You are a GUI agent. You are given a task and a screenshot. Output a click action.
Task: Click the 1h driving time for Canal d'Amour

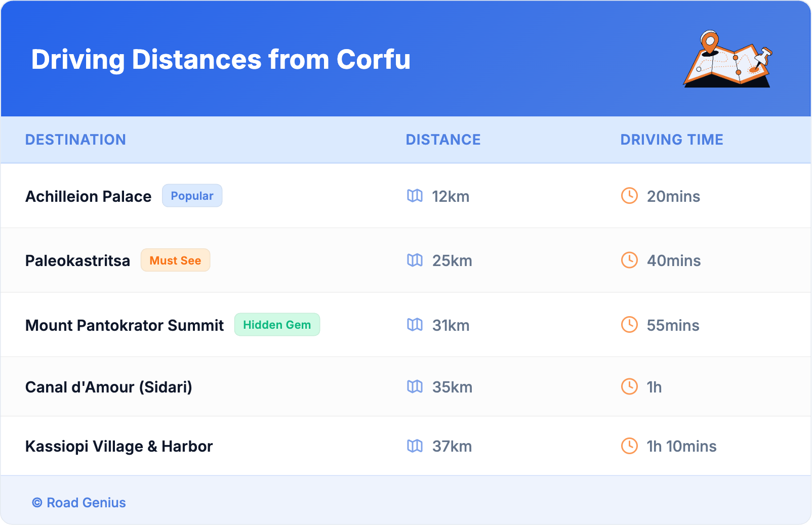654,387
